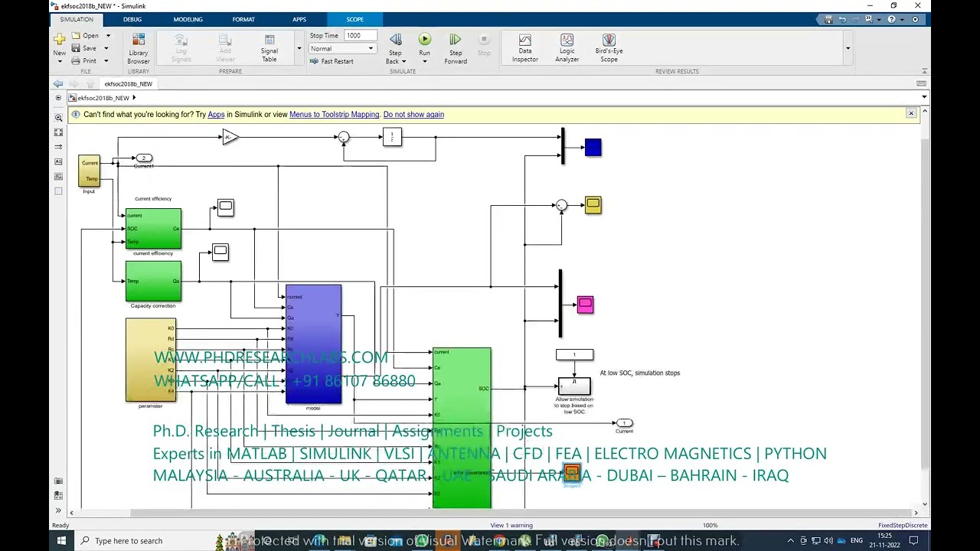The image size is (980, 551).
Task: Create a new model with New icon
Action: click(59, 40)
